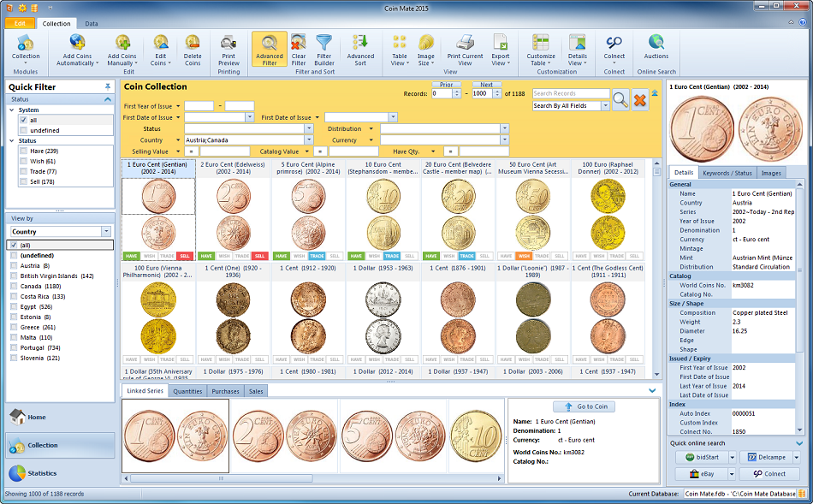Open Auctions online search

coord(656,47)
